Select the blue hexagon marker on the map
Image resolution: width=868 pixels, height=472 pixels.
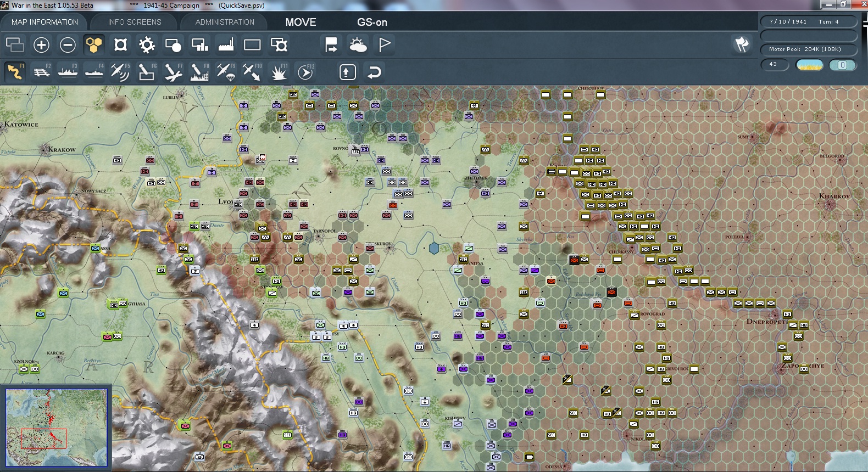click(434, 248)
